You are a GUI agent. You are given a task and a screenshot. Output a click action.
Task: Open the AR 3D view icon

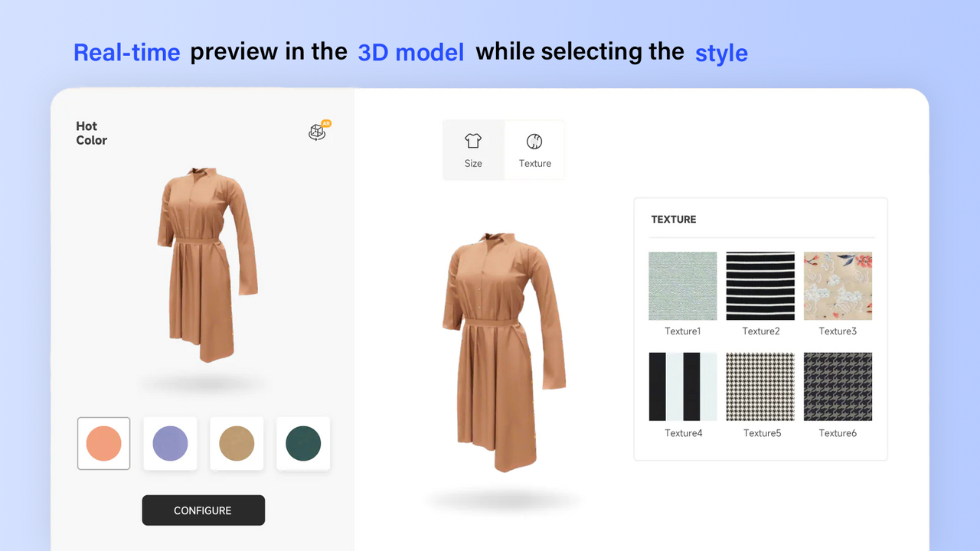tap(318, 131)
